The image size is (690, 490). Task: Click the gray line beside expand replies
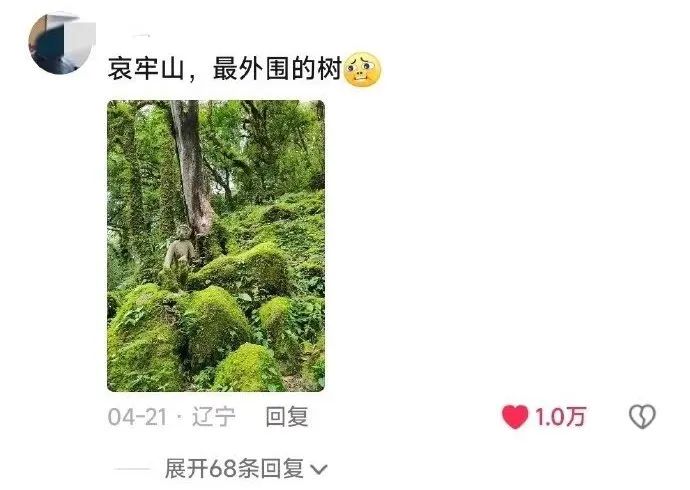click(132, 469)
